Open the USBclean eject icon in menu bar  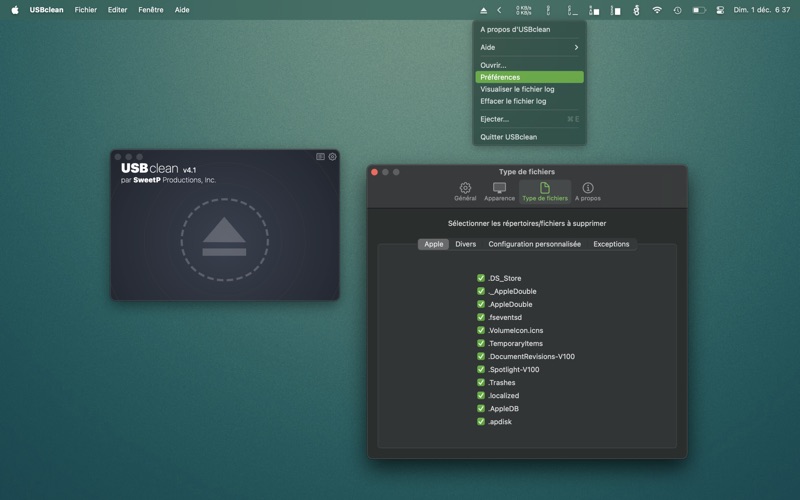[x=483, y=10]
